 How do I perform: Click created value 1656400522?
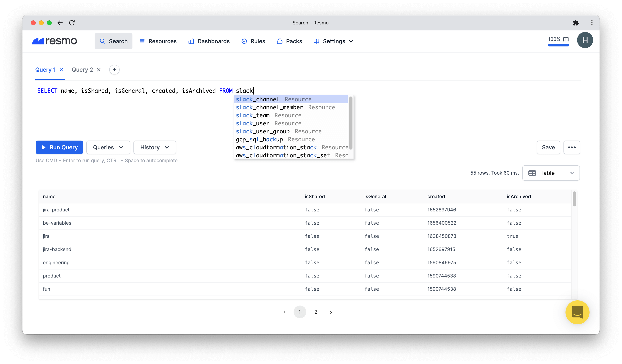click(442, 223)
